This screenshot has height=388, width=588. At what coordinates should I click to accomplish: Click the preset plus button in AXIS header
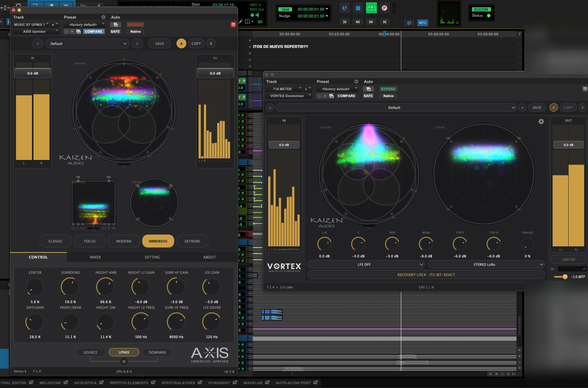coord(72,32)
